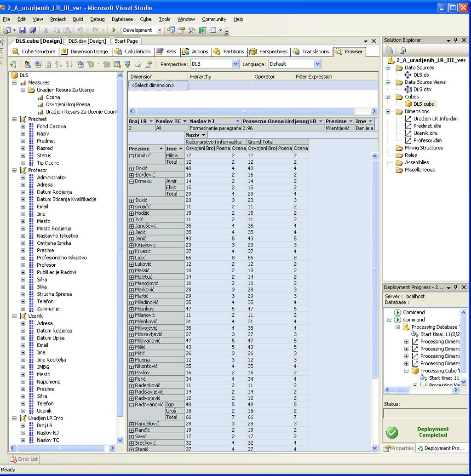Open the Broj LR filter dropdown arrow

pos(151,121)
